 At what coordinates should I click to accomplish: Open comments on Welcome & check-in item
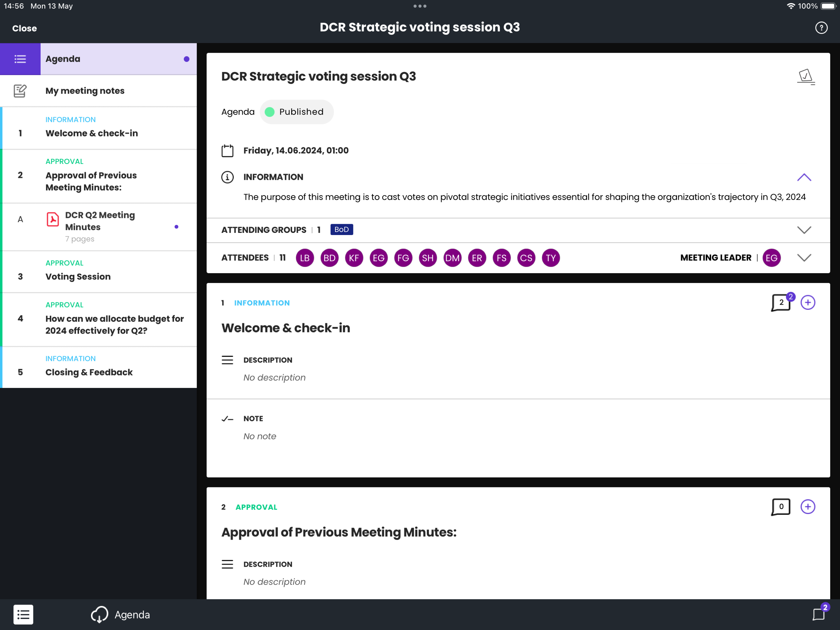[x=781, y=303]
